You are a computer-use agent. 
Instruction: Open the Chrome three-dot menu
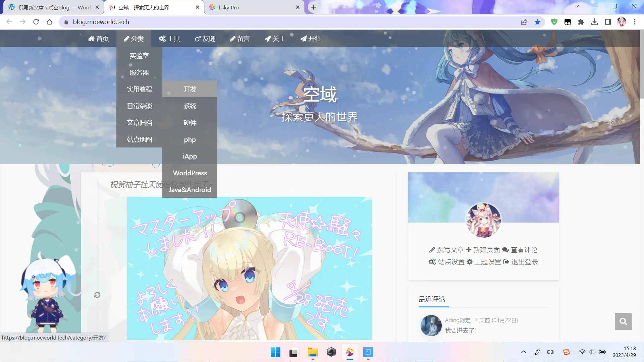[x=635, y=22]
